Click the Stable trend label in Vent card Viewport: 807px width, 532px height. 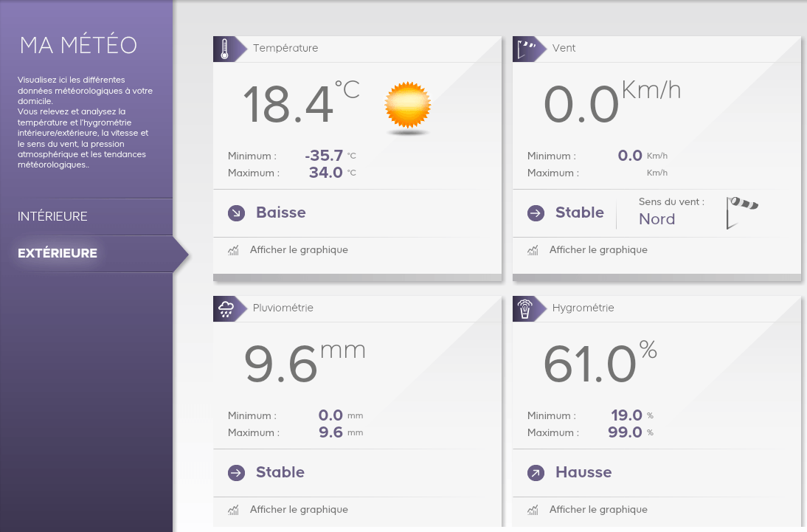pos(580,213)
